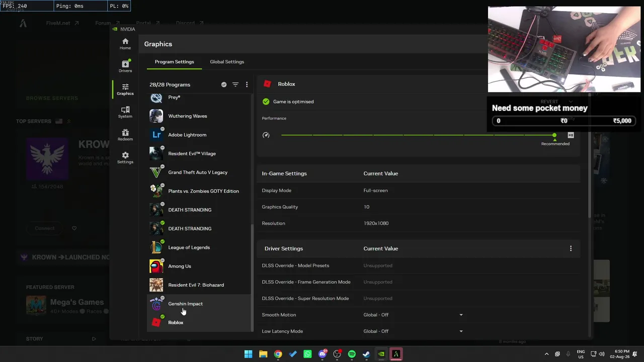Open NVIDIA app Settings from the sidebar
The image size is (644, 362).
(x=125, y=157)
